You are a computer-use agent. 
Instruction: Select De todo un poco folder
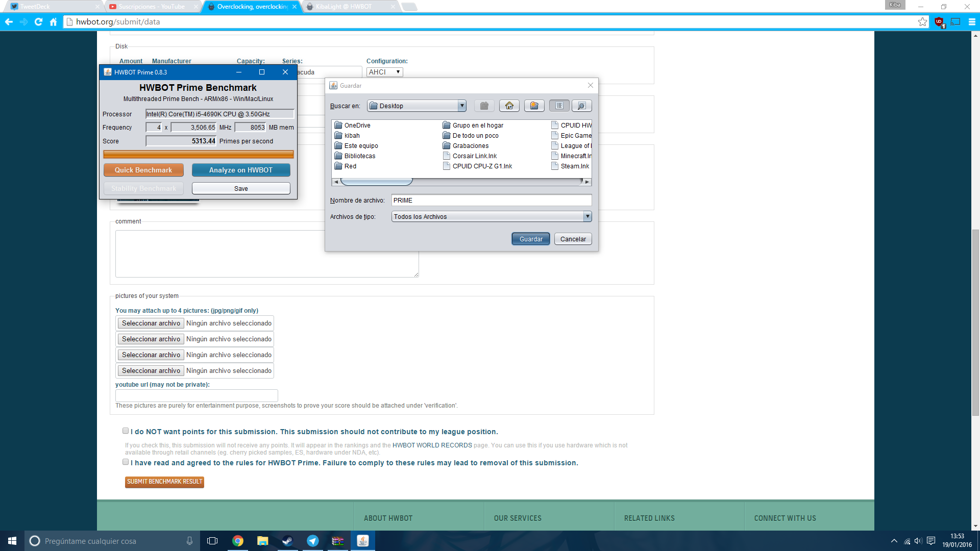[471, 136]
